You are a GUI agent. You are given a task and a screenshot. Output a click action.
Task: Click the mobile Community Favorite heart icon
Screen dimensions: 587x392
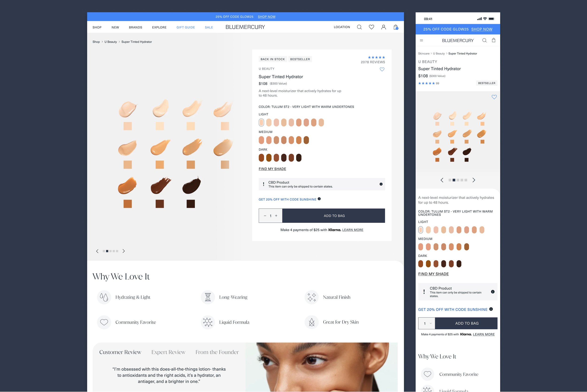coord(427,374)
